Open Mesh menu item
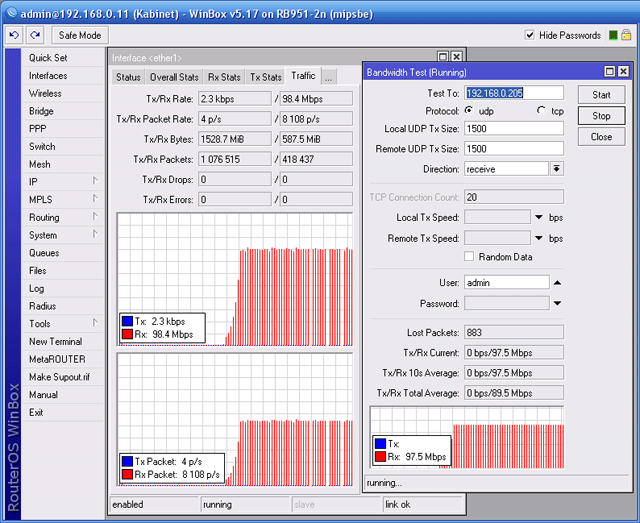Screen dimensions: 640x523 click(63, 164)
